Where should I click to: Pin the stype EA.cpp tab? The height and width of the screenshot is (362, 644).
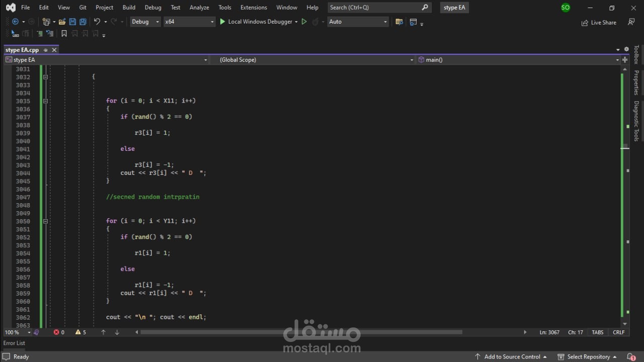(x=45, y=50)
